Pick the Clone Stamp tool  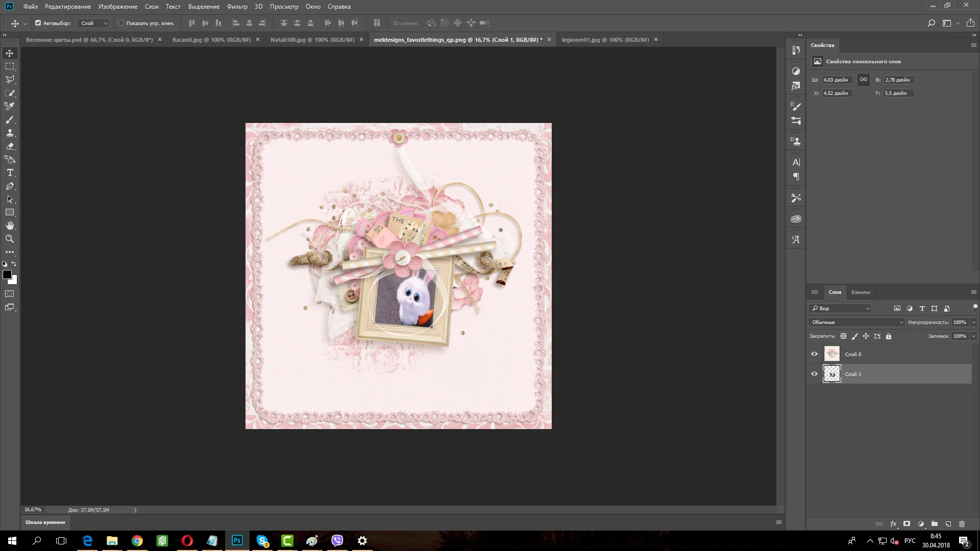pyautogui.click(x=10, y=133)
